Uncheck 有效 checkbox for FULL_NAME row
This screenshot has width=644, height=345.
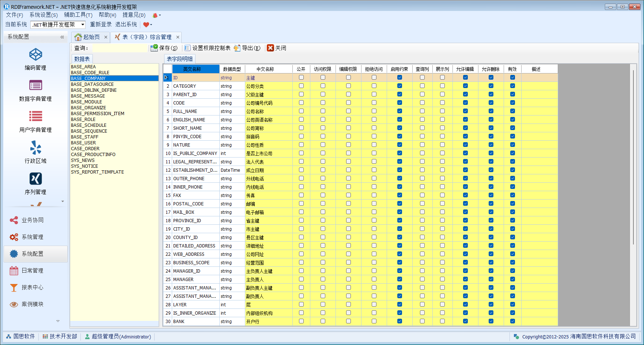click(512, 111)
